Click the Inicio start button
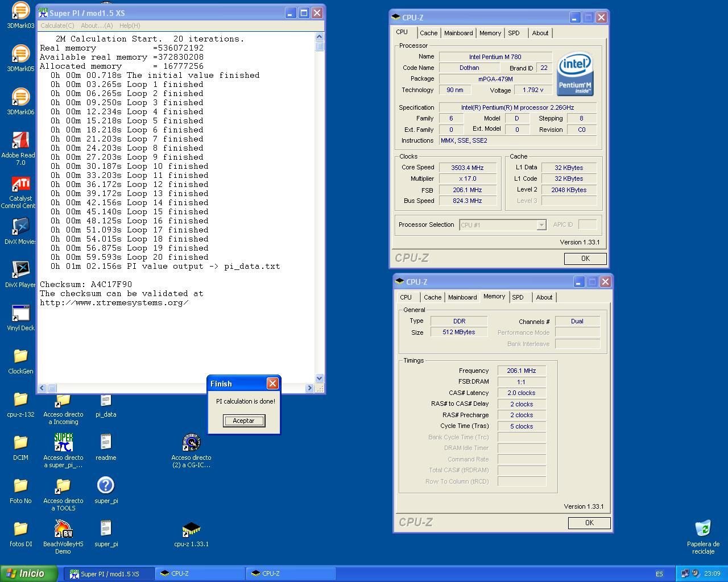This screenshot has width=728, height=582. point(28,573)
